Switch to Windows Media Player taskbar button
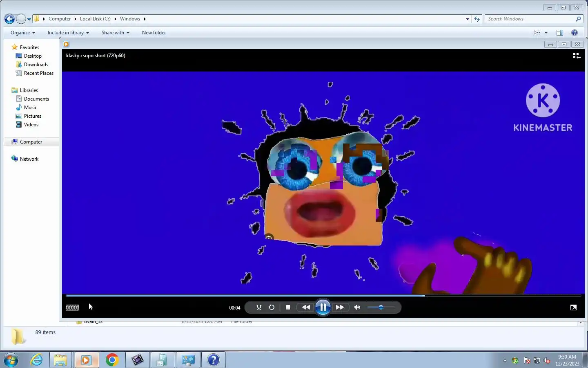 tap(86, 360)
